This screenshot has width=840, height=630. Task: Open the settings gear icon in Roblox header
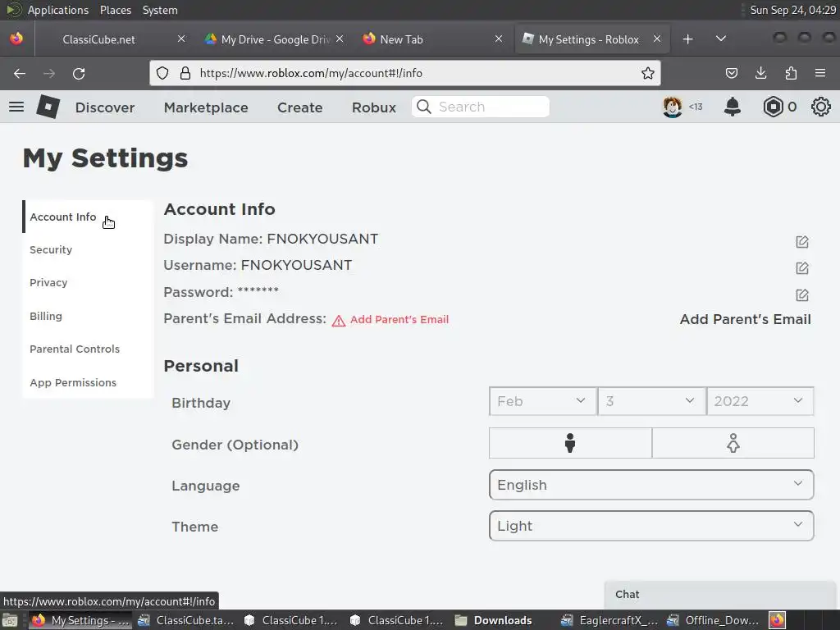tap(820, 107)
